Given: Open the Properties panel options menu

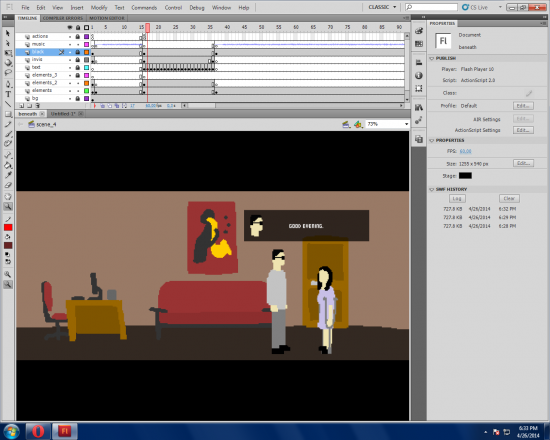Looking at the screenshot, I should tap(543, 23).
